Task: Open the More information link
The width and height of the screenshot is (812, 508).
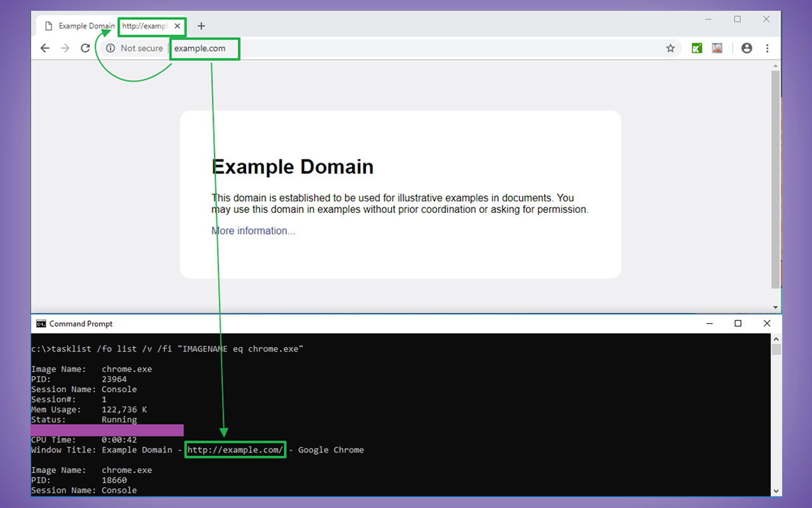Action: 253,231
